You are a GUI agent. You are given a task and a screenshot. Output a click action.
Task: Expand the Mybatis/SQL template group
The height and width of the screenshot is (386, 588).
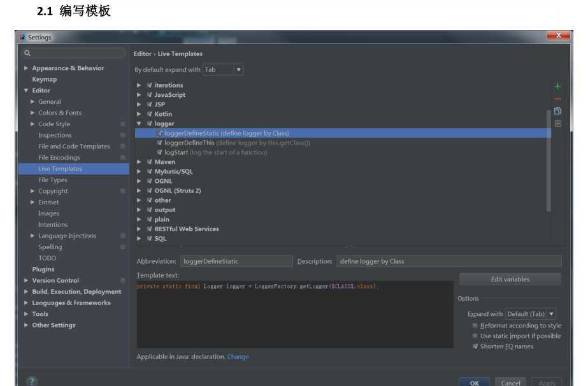coord(139,171)
